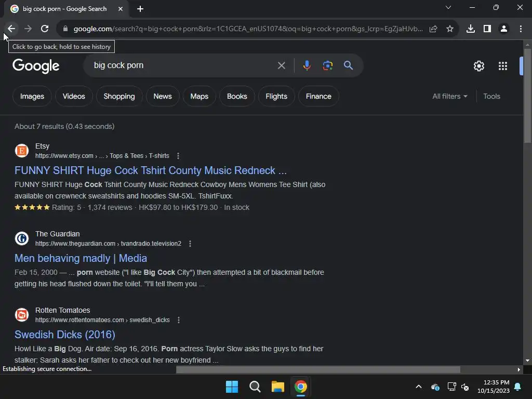Switch to the Maps filter
Image resolution: width=532 pixels, height=399 pixels.
pyautogui.click(x=199, y=96)
